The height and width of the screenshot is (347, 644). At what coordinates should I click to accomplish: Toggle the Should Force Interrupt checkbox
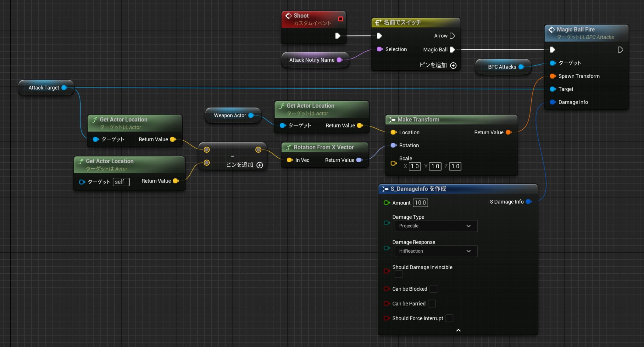click(449, 318)
